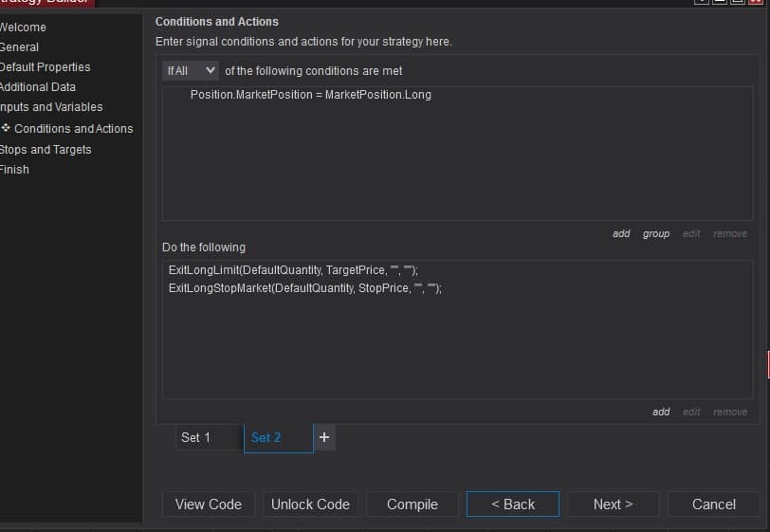Viewport: 770px width, 532px height.
Task: Select the Set 2 tab
Action: pos(266,437)
